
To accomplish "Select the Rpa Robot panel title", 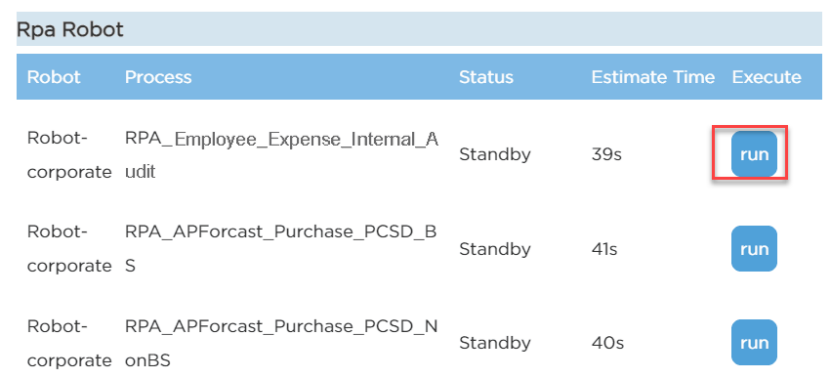I will (x=70, y=30).
